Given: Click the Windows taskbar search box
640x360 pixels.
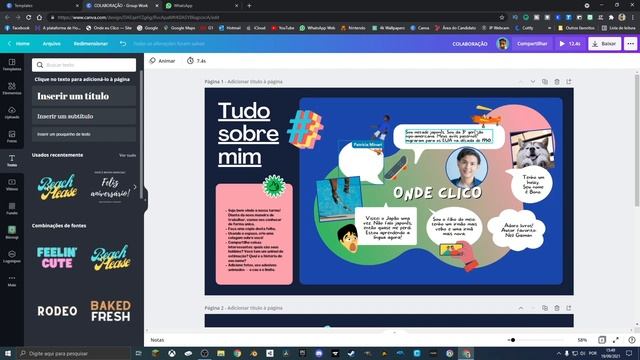Looking at the screenshot, I should (x=73, y=353).
